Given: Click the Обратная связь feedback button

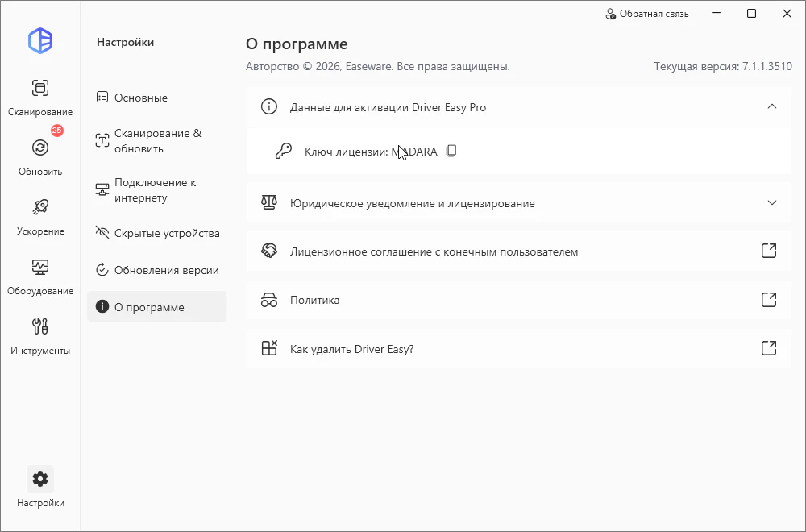Looking at the screenshot, I should [647, 14].
